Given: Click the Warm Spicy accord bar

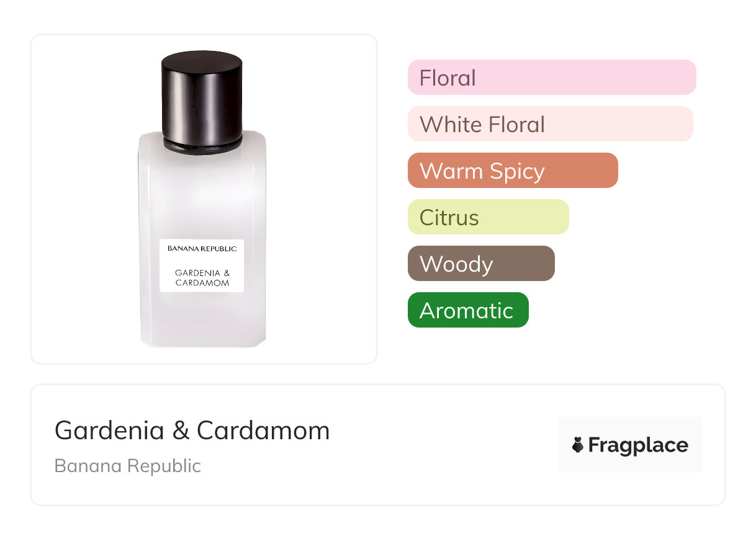Looking at the screenshot, I should [513, 171].
